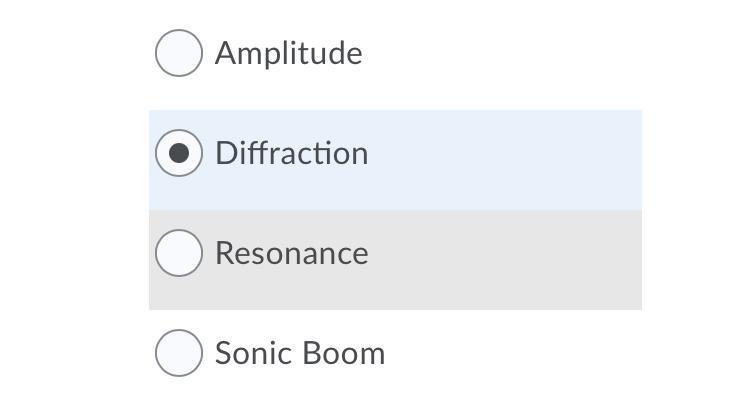Click the word Boom in the last option

tap(344, 353)
